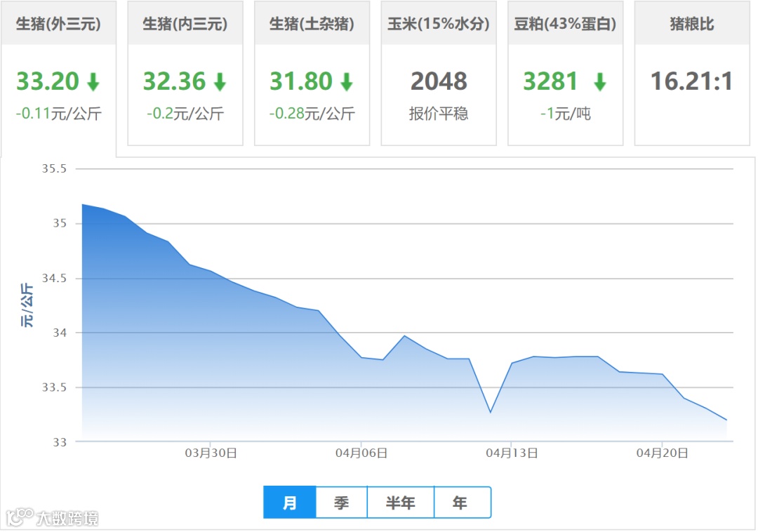Click the 报价平稳 status text
This screenshot has width=758, height=532.
tap(439, 114)
